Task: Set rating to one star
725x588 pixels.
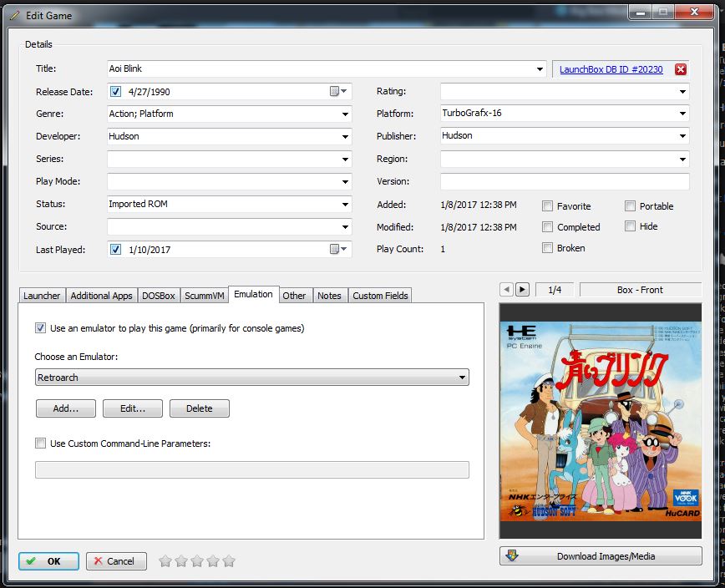Action: (x=165, y=561)
